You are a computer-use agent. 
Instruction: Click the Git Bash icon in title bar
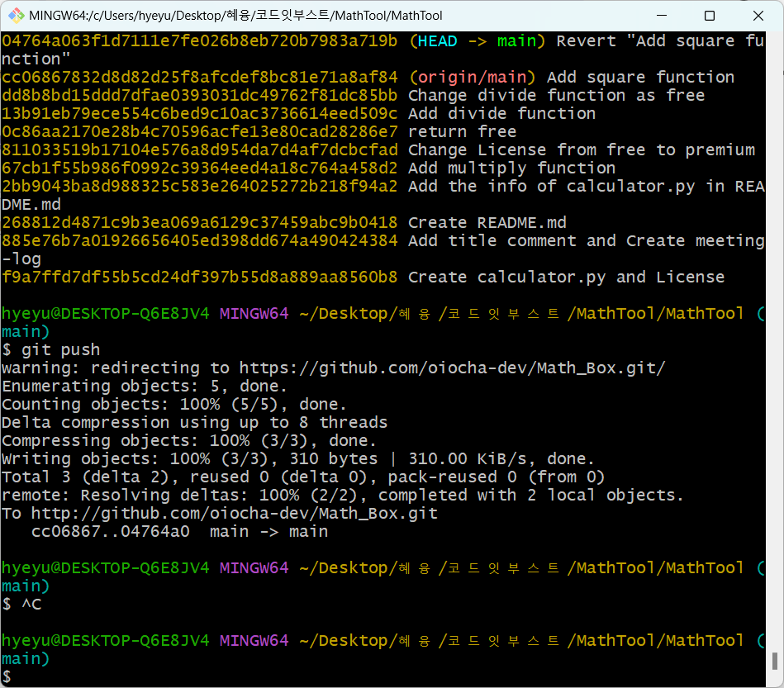[x=15, y=16]
